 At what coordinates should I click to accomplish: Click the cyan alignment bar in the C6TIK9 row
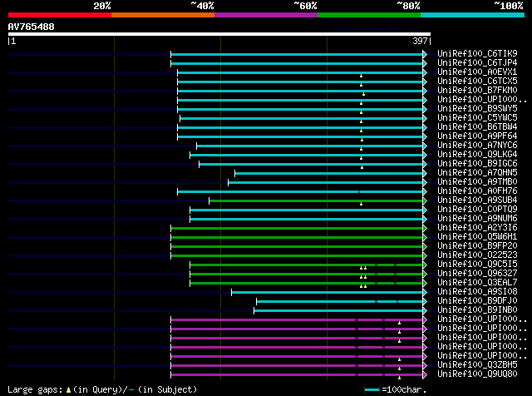pyautogui.click(x=297, y=54)
